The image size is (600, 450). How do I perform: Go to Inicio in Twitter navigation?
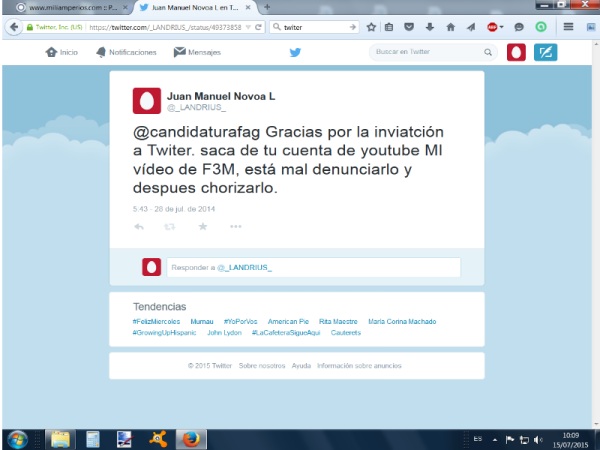(x=62, y=52)
